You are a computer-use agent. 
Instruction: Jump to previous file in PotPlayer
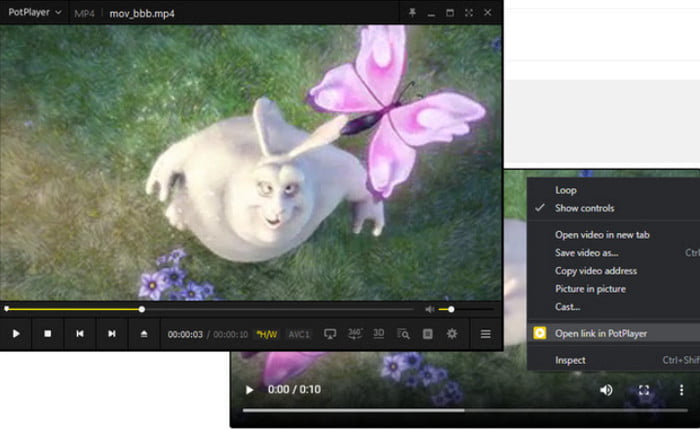pos(80,333)
